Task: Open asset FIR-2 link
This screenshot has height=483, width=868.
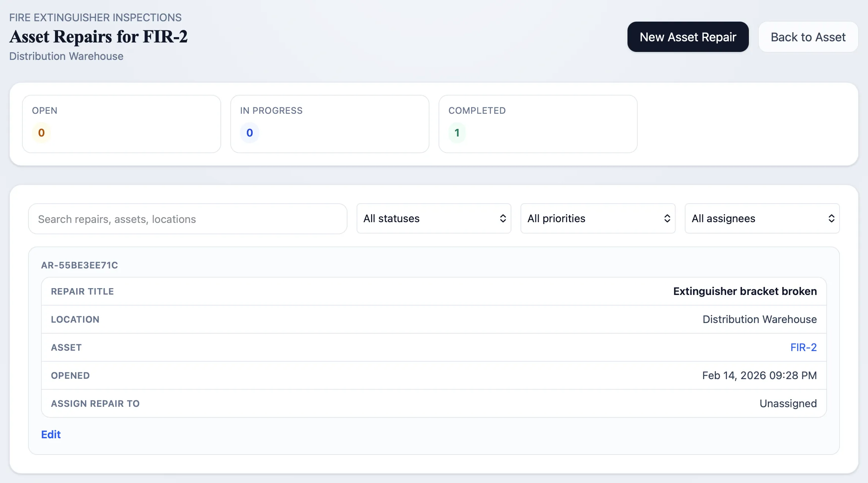Action: point(804,347)
